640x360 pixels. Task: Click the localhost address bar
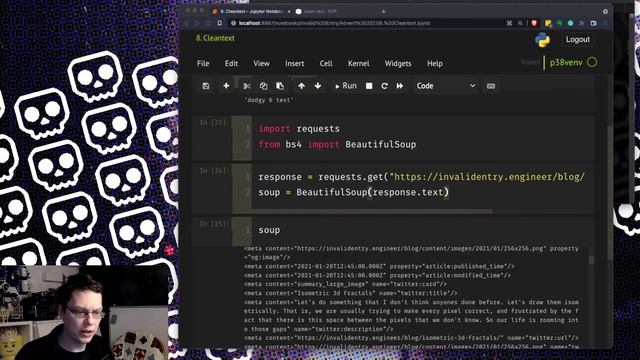pos(335,23)
